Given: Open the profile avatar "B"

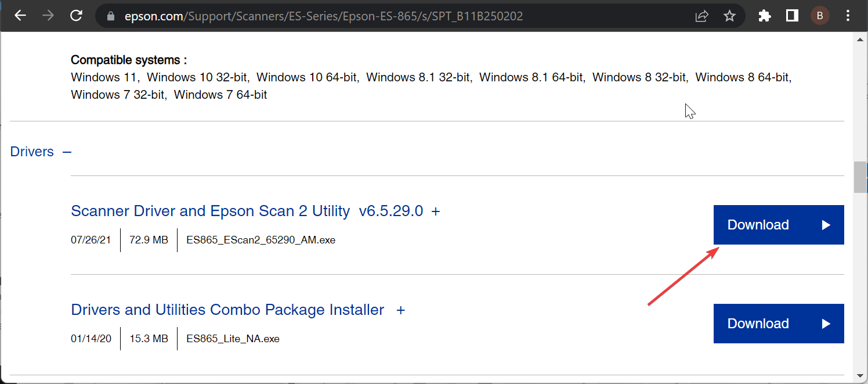Looking at the screenshot, I should pos(820,16).
